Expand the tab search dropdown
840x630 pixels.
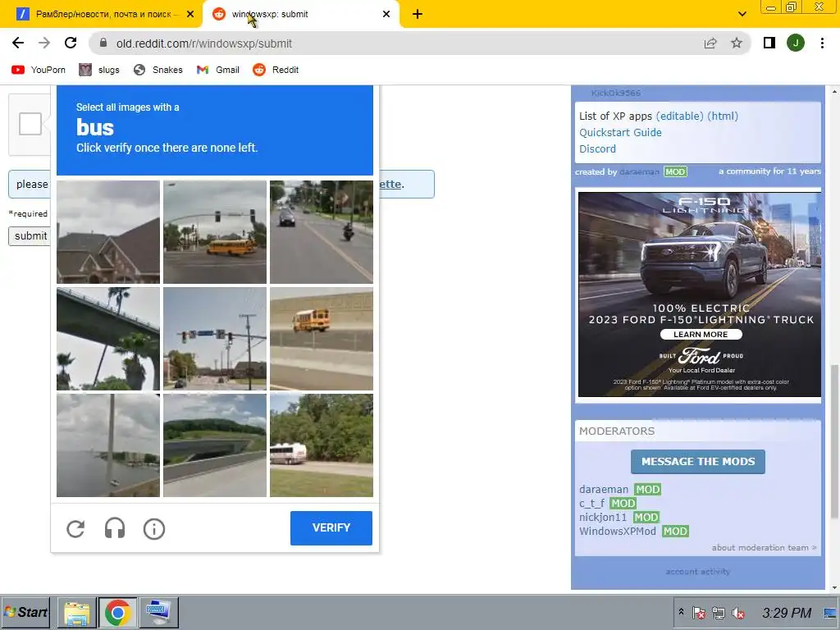742,14
